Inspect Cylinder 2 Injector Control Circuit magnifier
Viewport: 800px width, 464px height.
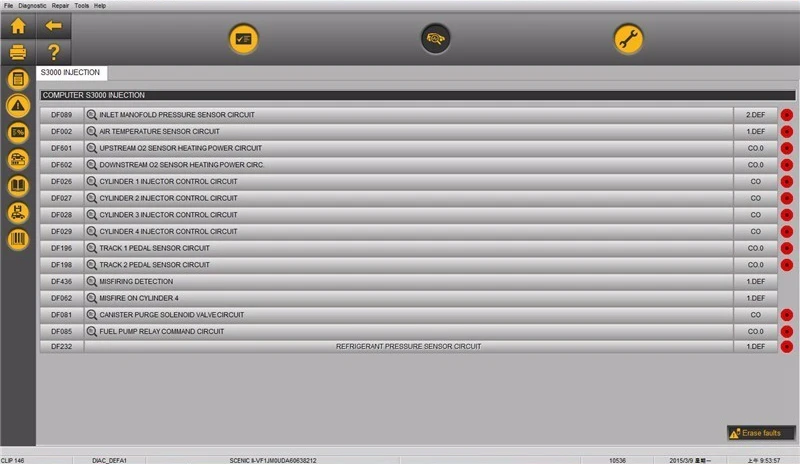pos(91,198)
